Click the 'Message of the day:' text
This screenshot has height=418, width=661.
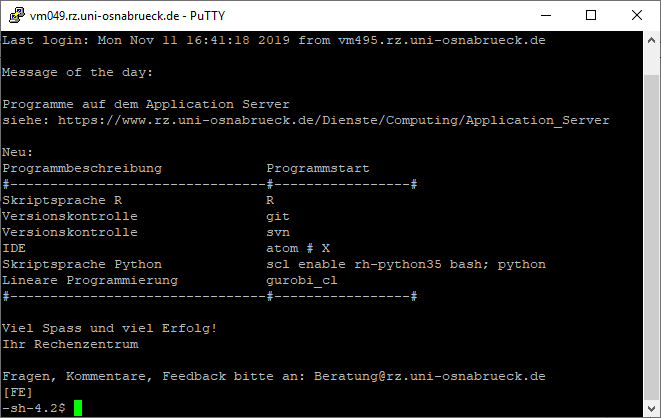coord(78,72)
